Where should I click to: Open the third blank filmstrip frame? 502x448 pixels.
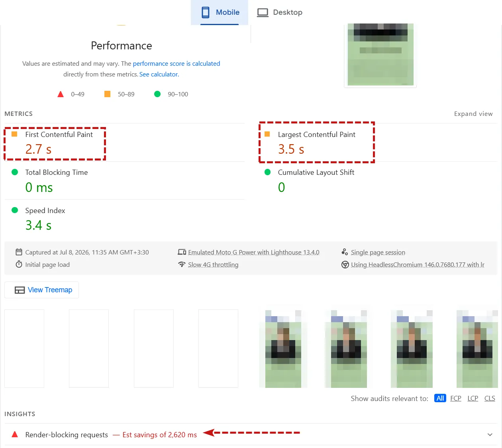[x=154, y=348]
